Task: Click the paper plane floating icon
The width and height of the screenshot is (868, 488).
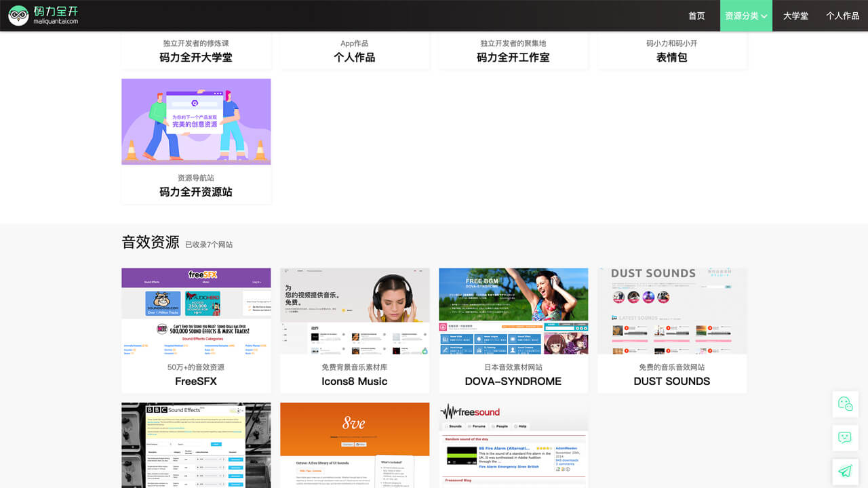Action: pyautogui.click(x=845, y=471)
